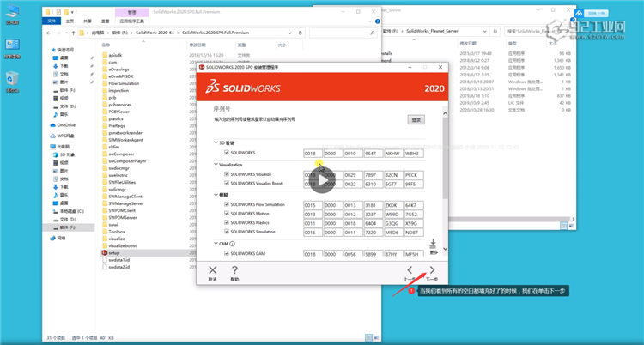
Task: Open Quick Access Toolbar customize dropdown
Action: pos(72,12)
